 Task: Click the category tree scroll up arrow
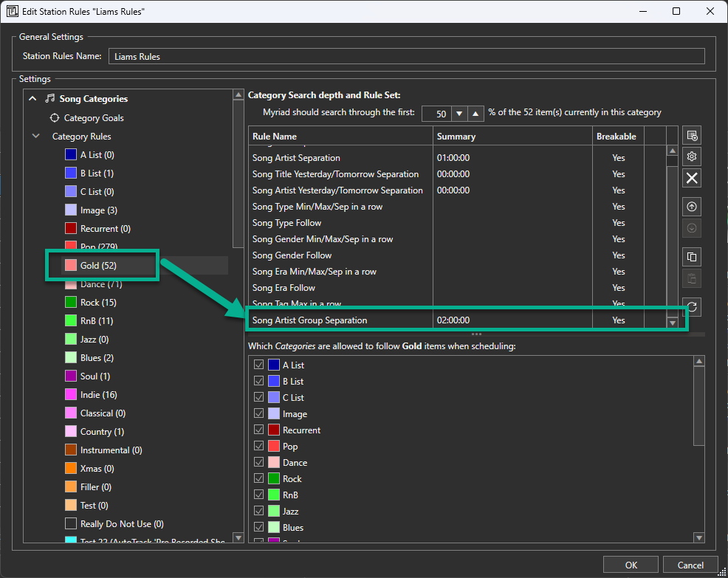[238, 94]
